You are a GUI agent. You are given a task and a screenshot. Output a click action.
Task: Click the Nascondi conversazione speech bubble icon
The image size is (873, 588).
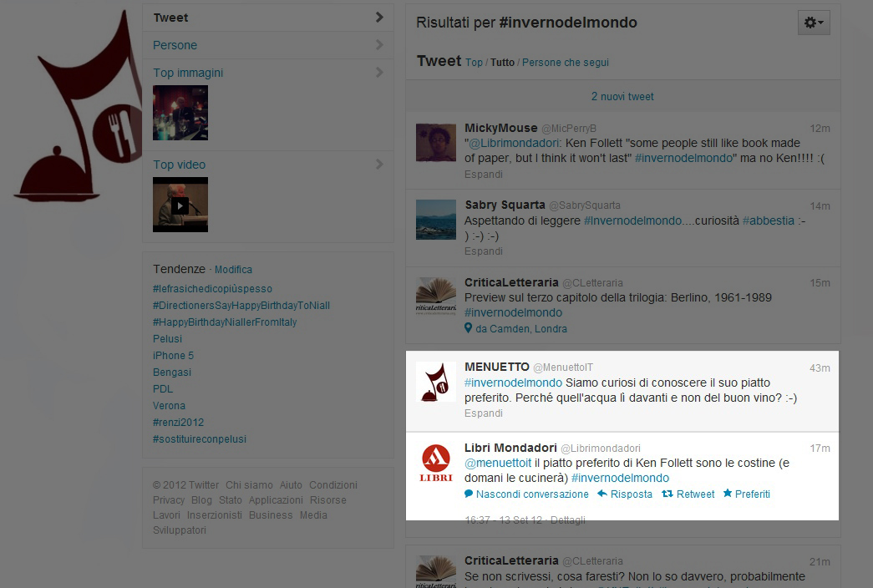469,494
